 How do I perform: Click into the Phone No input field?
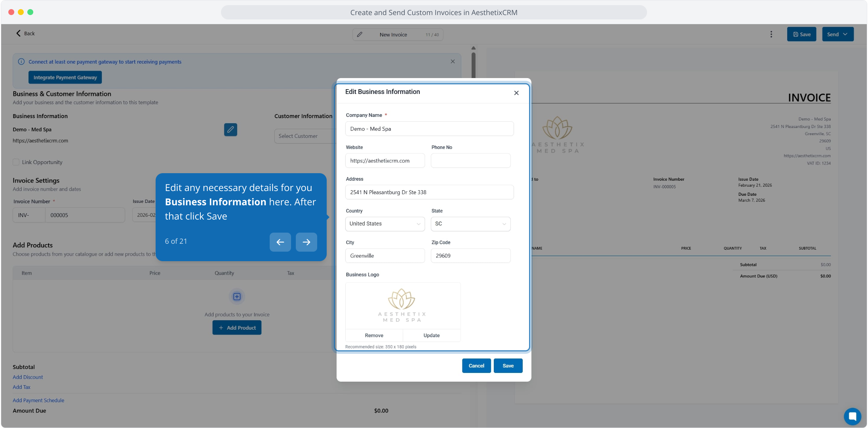click(470, 160)
